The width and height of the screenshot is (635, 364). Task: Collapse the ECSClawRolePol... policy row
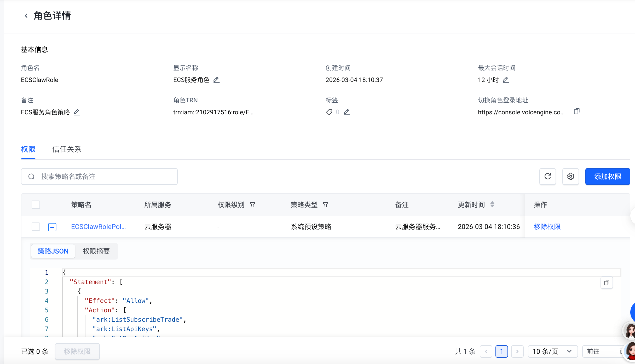click(52, 227)
